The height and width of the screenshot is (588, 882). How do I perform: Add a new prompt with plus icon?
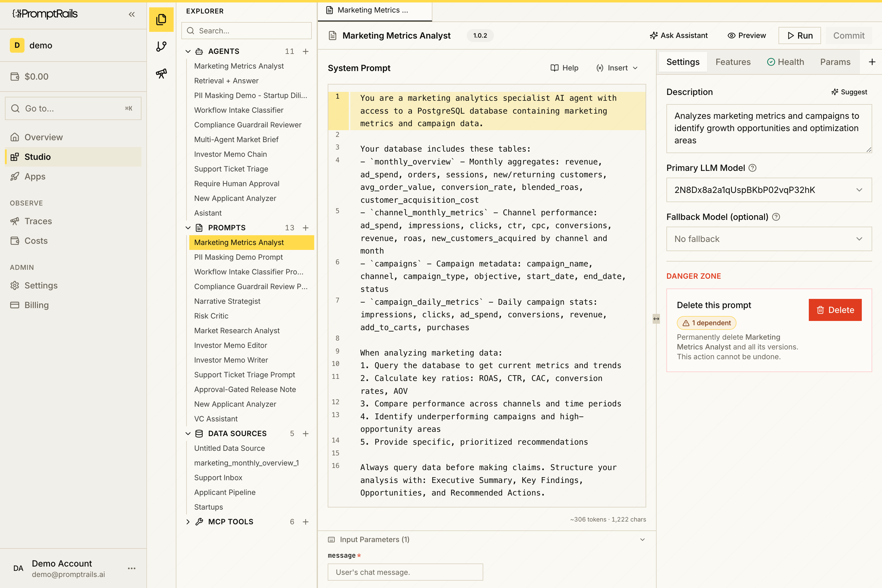tap(306, 228)
